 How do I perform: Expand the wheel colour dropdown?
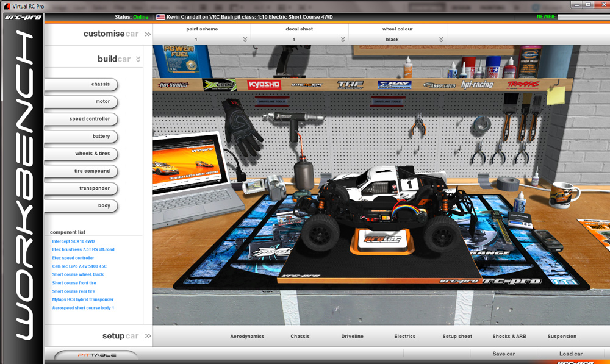click(441, 40)
